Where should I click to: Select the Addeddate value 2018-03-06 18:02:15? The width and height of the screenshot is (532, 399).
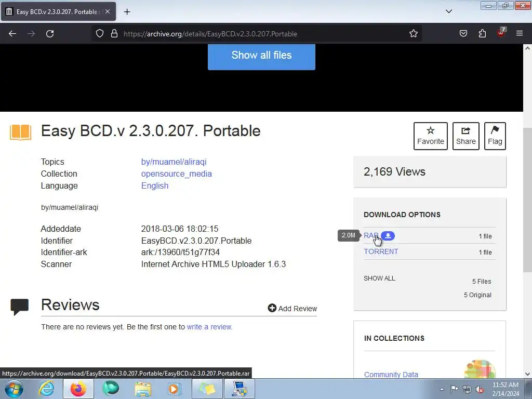[x=179, y=229]
